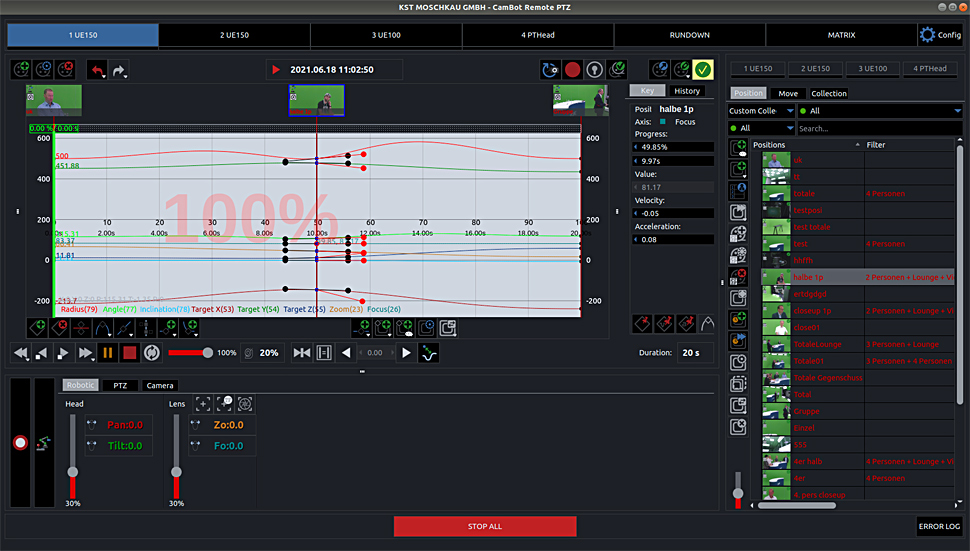Click the snap-to-center arrows icon
The height and width of the screenshot is (551, 970).
pos(302,352)
